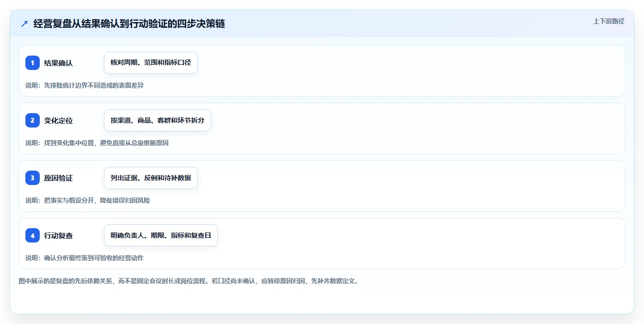This screenshot has width=644, height=324.
Task: Click the 列出证据、反例和待补数据 chip
Action: pos(151,178)
